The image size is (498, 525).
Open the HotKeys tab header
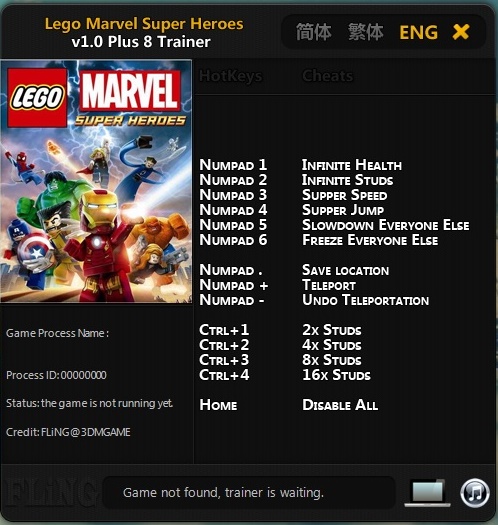click(x=231, y=76)
